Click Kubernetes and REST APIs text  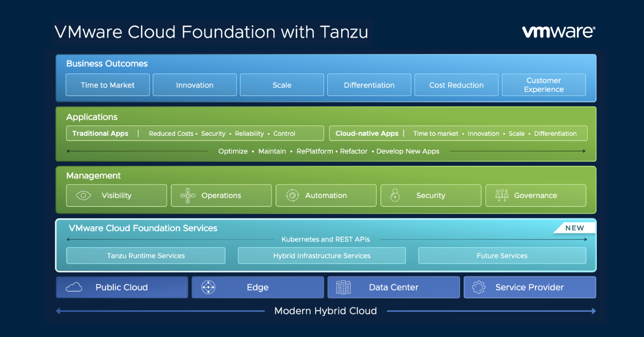[x=326, y=239]
